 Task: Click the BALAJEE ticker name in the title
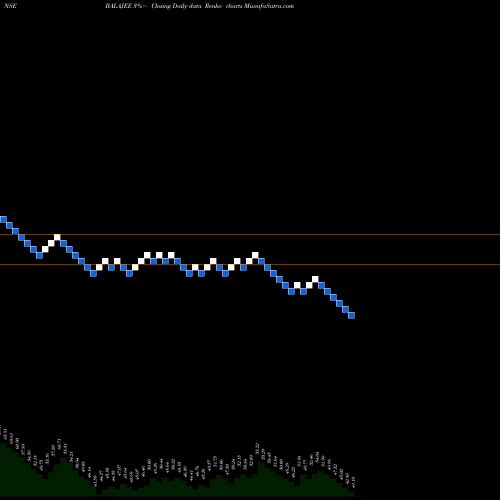[119, 6]
